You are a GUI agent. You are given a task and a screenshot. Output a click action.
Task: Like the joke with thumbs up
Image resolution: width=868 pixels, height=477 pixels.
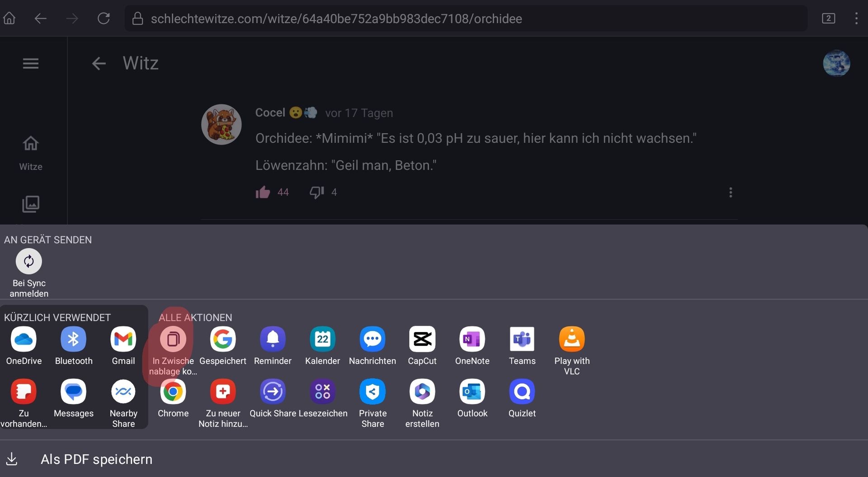point(263,192)
